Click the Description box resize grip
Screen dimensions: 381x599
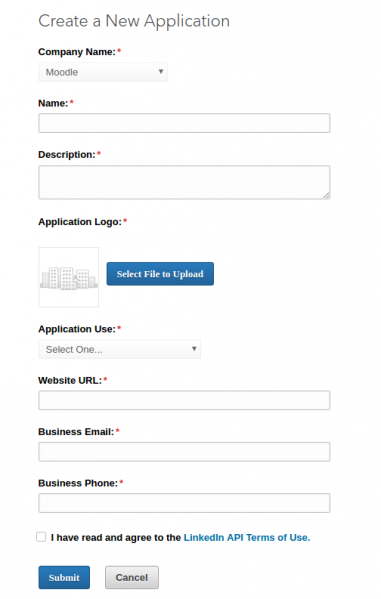point(326,195)
